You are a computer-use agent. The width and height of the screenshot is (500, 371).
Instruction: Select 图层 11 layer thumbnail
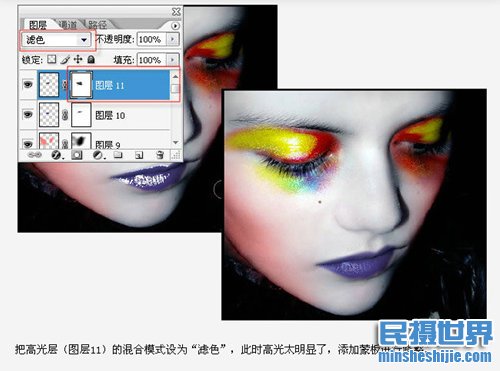49,85
